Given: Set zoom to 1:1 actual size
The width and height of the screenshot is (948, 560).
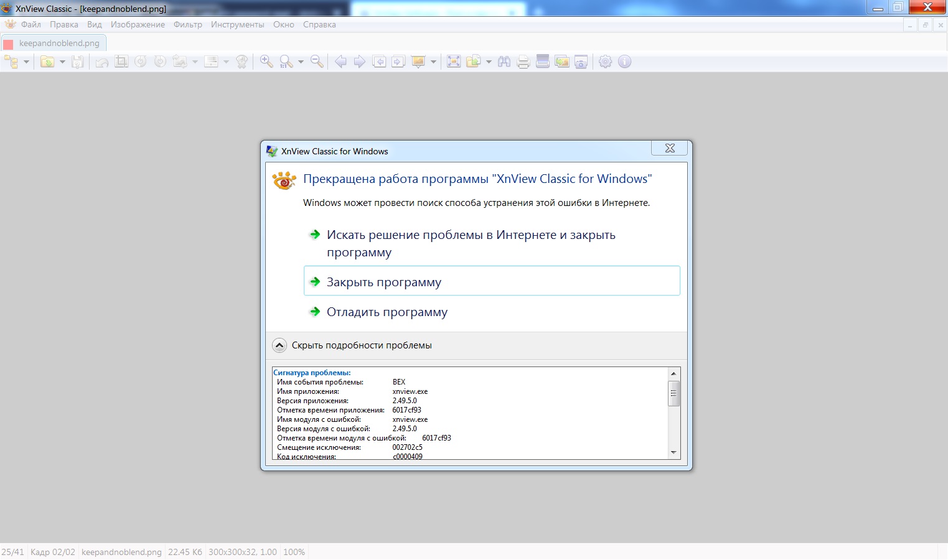Looking at the screenshot, I should [286, 62].
